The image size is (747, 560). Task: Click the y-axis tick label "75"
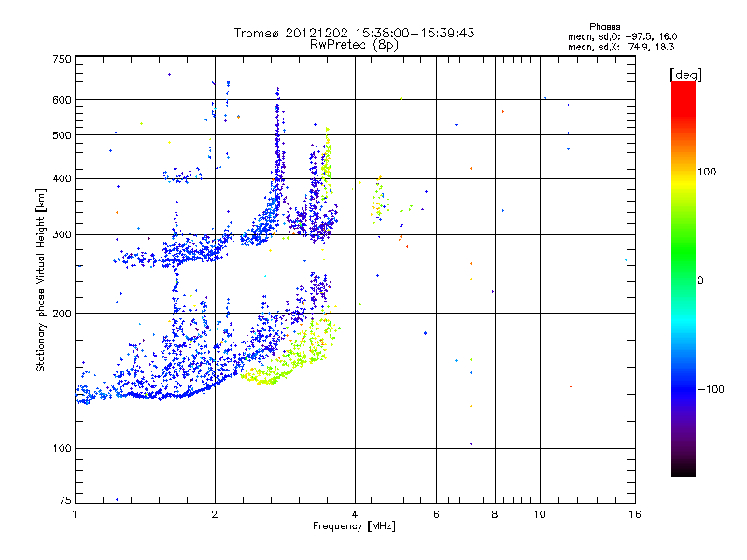click(65, 500)
